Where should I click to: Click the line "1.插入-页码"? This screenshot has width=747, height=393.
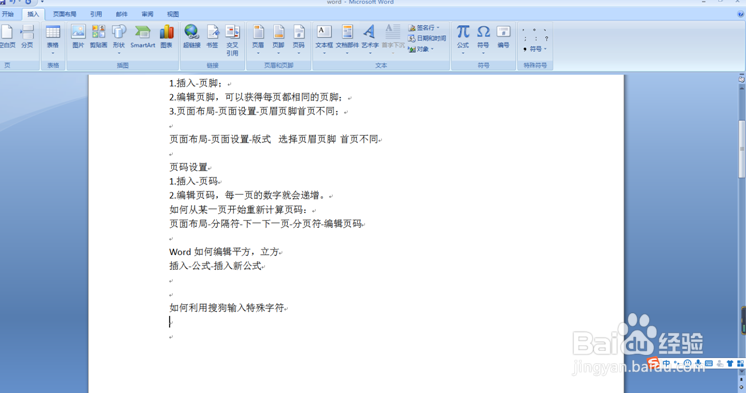click(194, 181)
